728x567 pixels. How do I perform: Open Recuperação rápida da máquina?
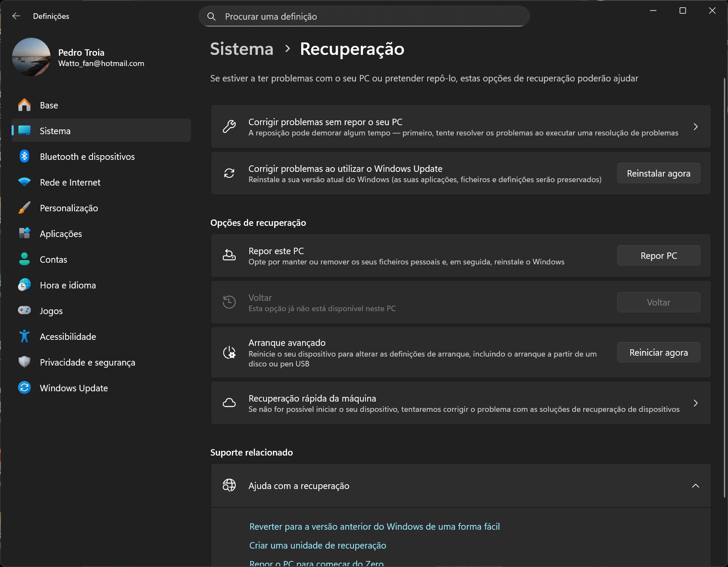(461, 403)
